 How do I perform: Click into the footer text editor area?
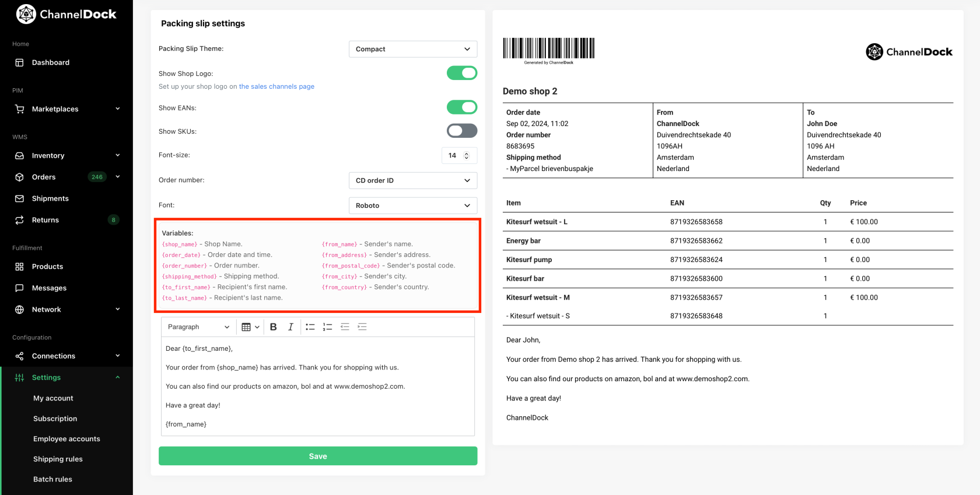coord(318,386)
